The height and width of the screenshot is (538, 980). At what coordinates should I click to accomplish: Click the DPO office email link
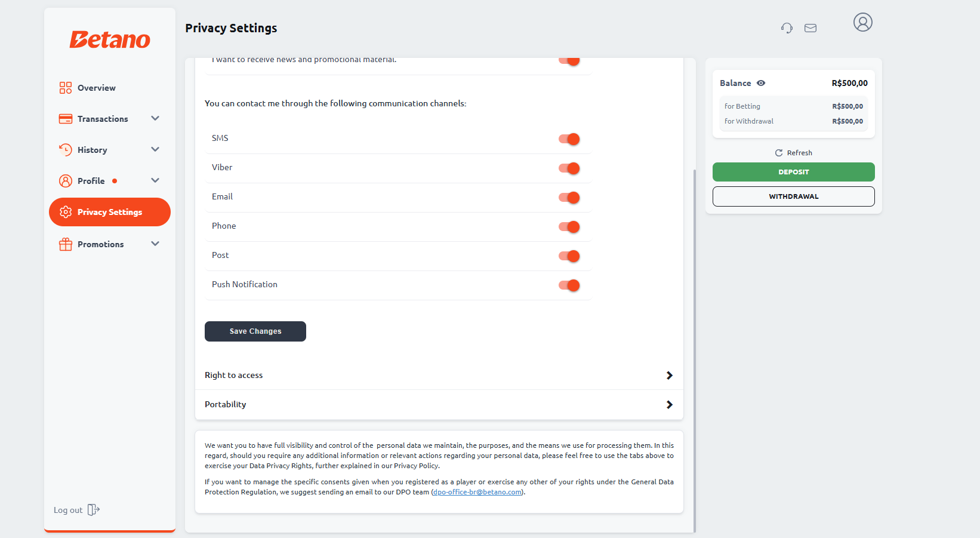click(477, 492)
